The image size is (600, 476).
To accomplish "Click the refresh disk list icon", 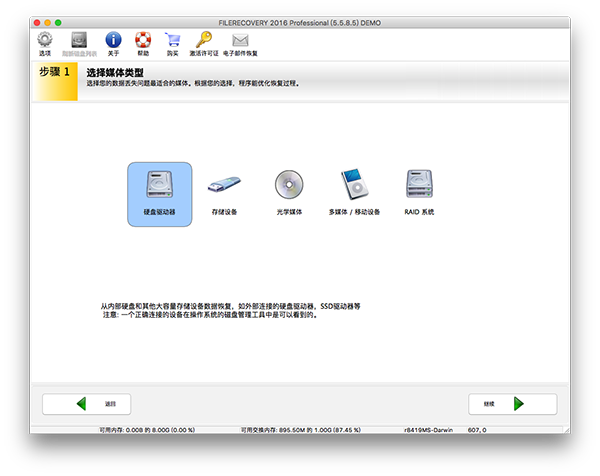I will click(x=79, y=44).
